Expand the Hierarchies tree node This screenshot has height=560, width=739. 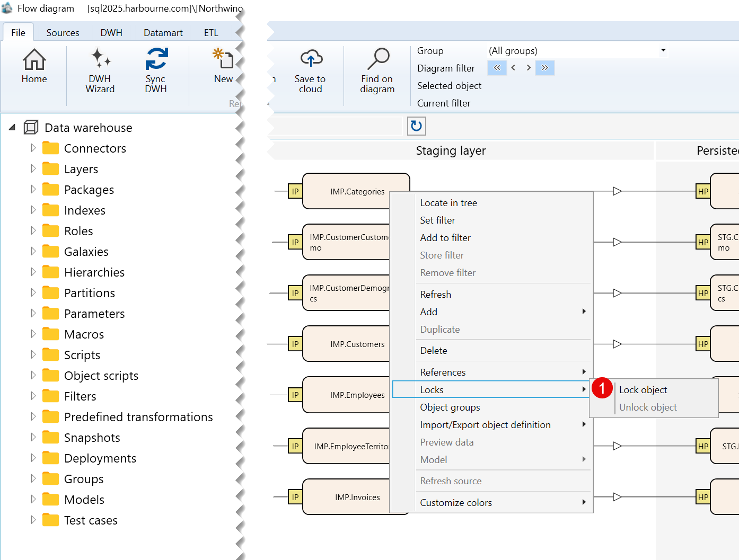(x=33, y=272)
